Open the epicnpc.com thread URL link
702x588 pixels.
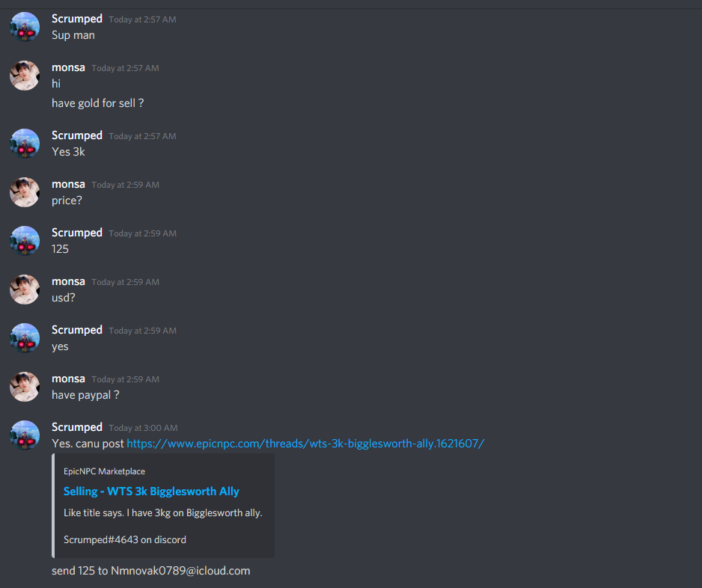click(x=305, y=444)
